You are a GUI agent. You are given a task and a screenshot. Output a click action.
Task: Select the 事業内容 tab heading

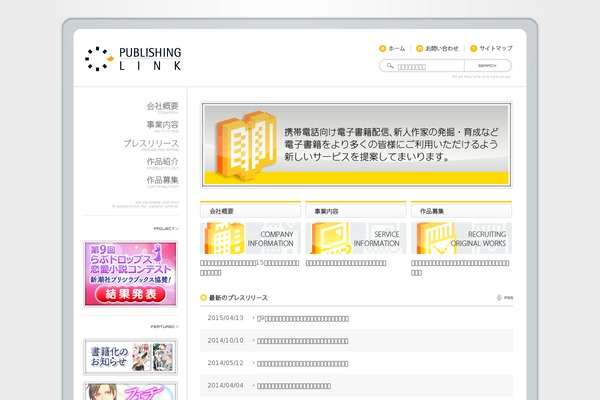pos(356,211)
